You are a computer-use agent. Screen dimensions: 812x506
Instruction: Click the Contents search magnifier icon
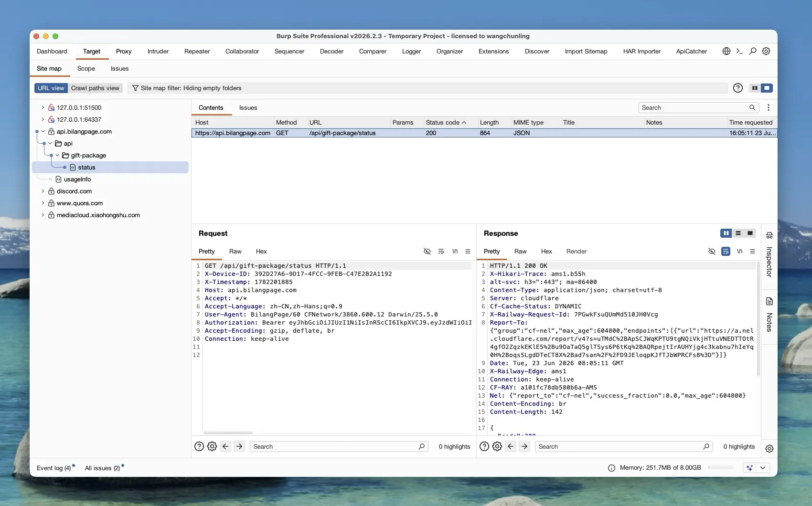(752, 107)
